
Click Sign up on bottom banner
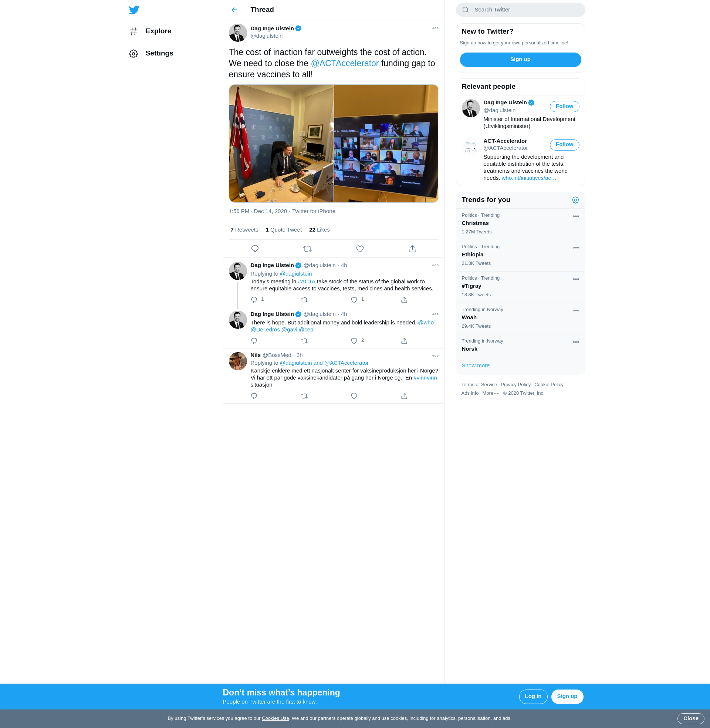[x=567, y=696]
